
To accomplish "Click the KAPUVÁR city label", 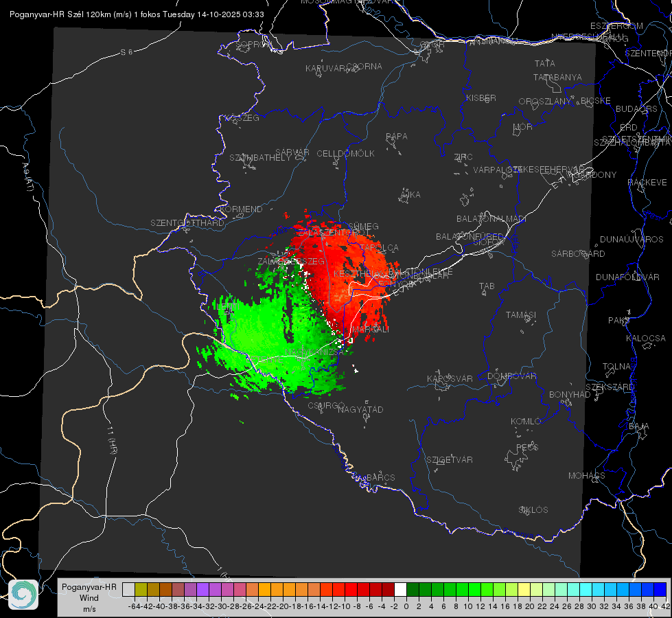I will pyautogui.click(x=325, y=69).
